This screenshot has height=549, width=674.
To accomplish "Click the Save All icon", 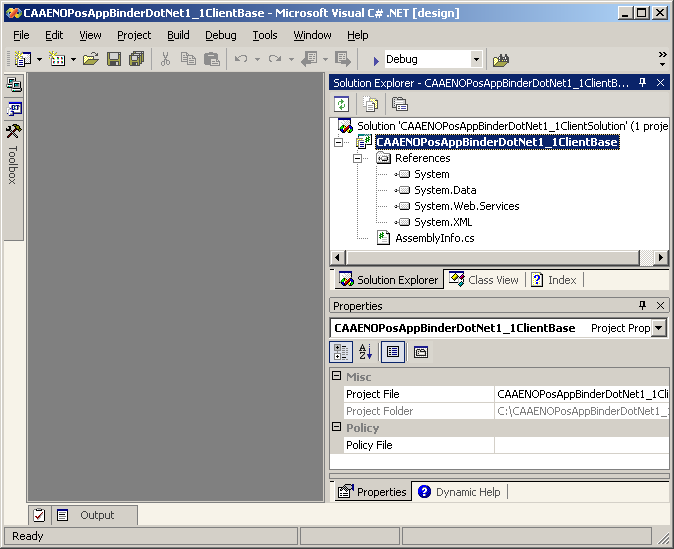I will click(137, 59).
